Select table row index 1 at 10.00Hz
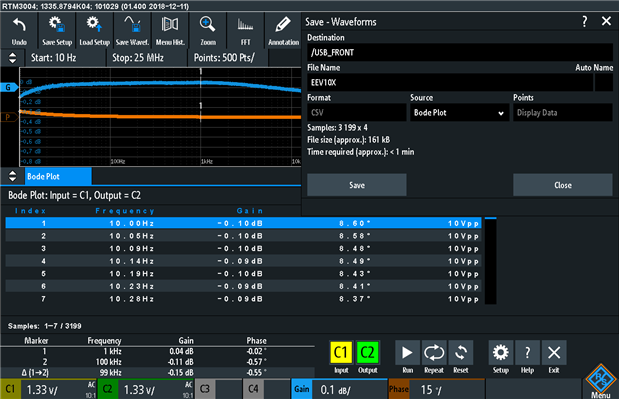This screenshot has height=399, width=619. [243, 223]
